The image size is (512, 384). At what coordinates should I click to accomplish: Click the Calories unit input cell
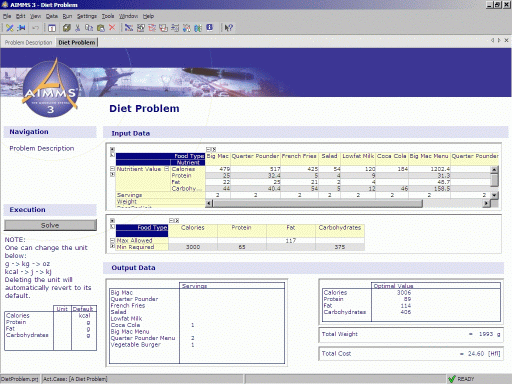point(62,316)
